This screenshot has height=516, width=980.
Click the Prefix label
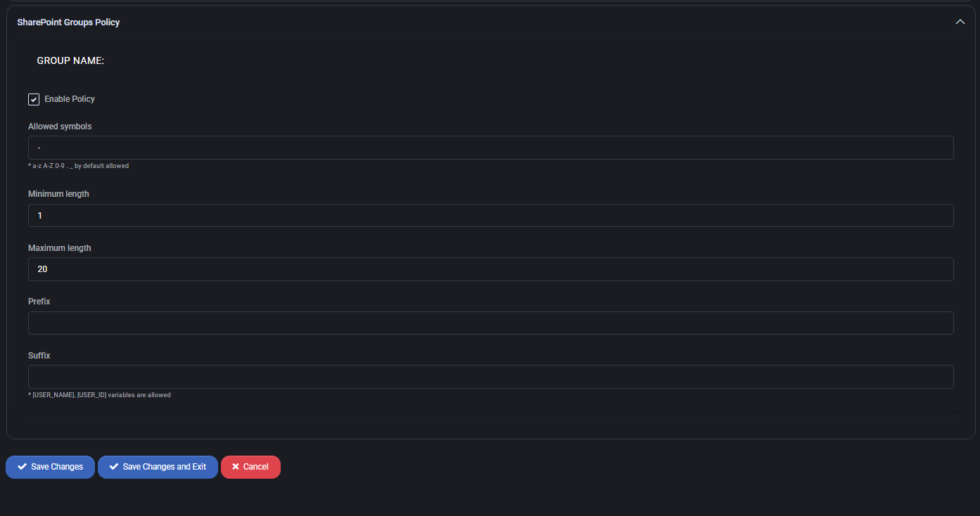tap(39, 302)
